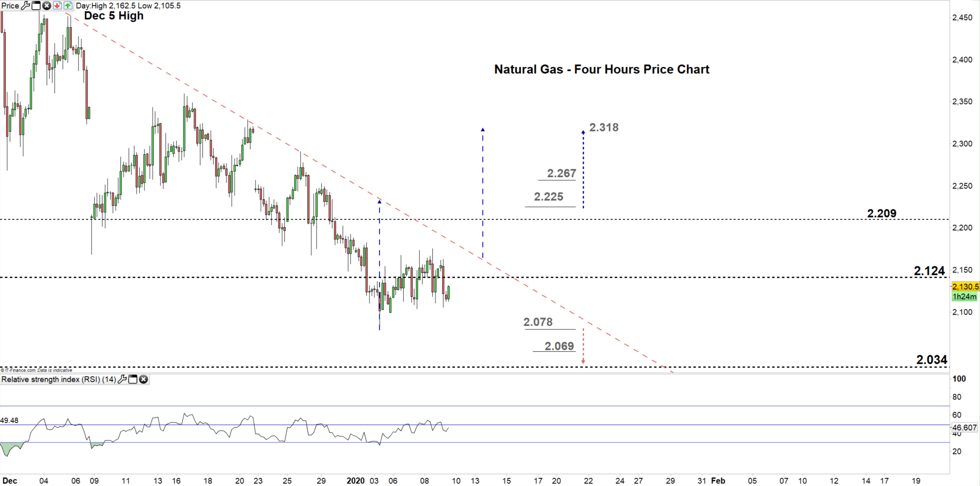Image resolution: width=980 pixels, height=486 pixels.
Task: Click the 2,300 price axis label
Action: tap(962, 144)
